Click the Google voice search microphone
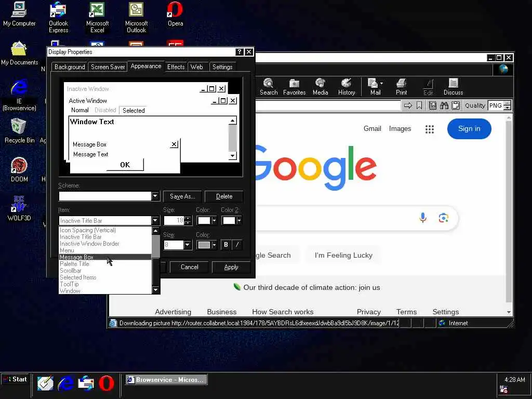Viewport: 532px width, 399px height. [x=423, y=218]
